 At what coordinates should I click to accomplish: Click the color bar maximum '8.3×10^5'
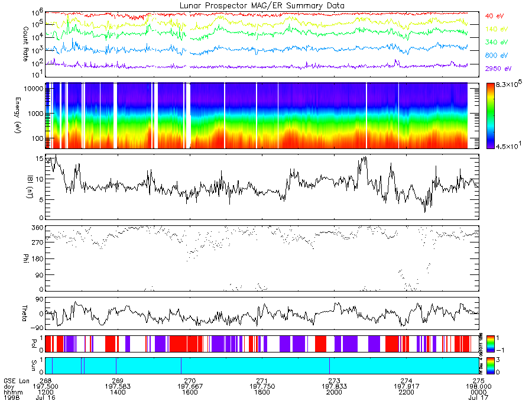coord(508,84)
